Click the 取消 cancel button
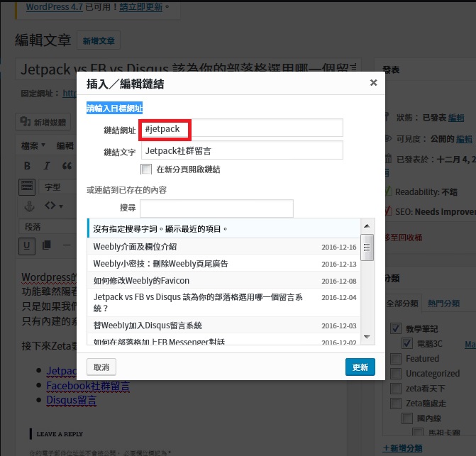476x456 pixels. (x=101, y=367)
